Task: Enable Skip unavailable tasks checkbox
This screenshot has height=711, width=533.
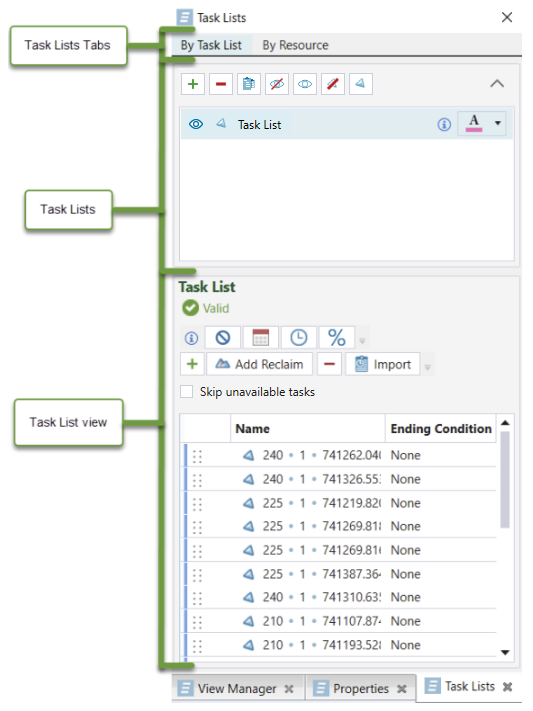Action: coord(186,392)
